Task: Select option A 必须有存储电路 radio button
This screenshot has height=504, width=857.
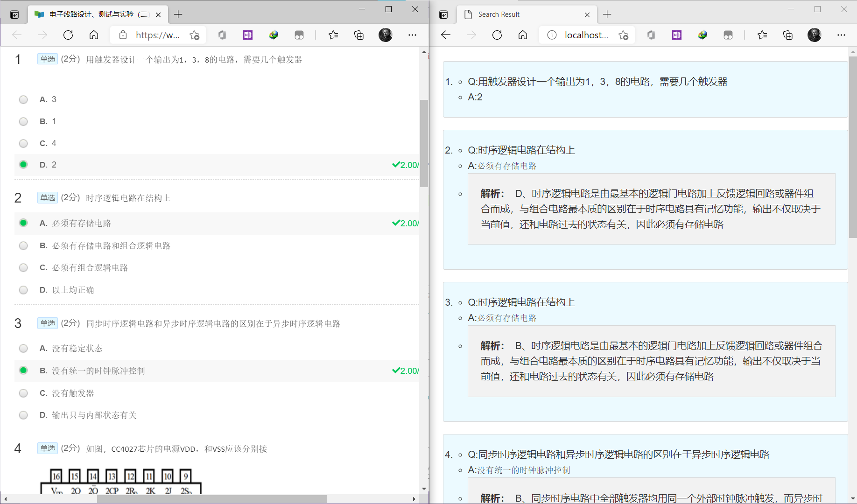Action: (x=23, y=223)
